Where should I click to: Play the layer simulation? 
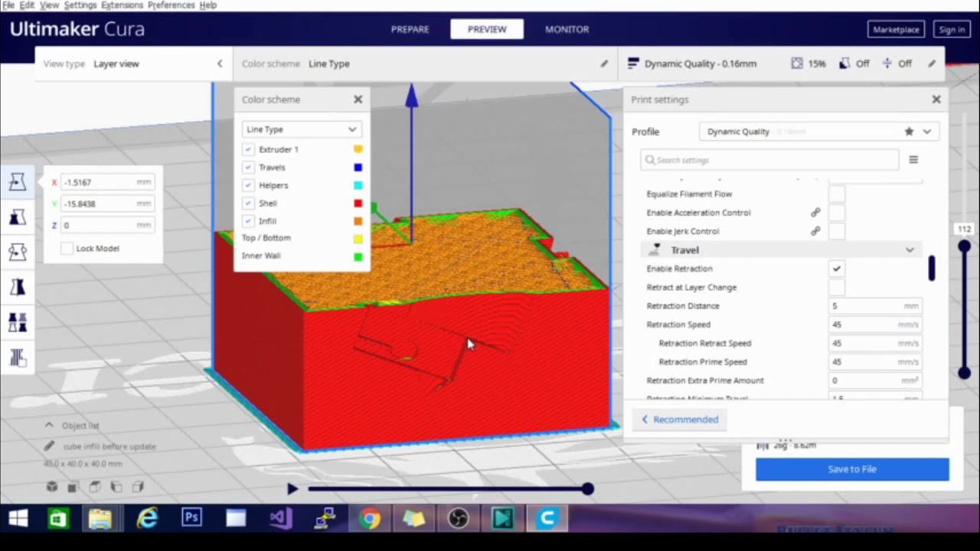tap(292, 488)
